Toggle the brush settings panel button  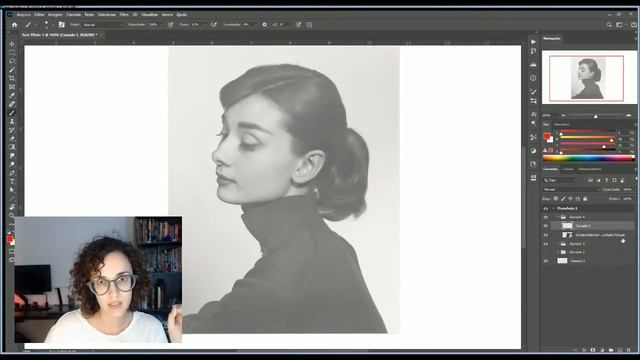(x=62, y=25)
